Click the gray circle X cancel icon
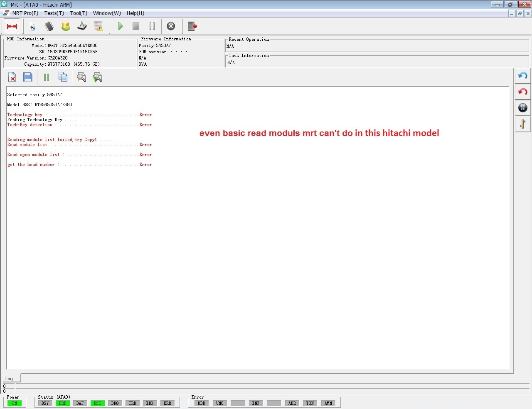Image resolution: width=532 pixels, height=409 pixels. 171,26
